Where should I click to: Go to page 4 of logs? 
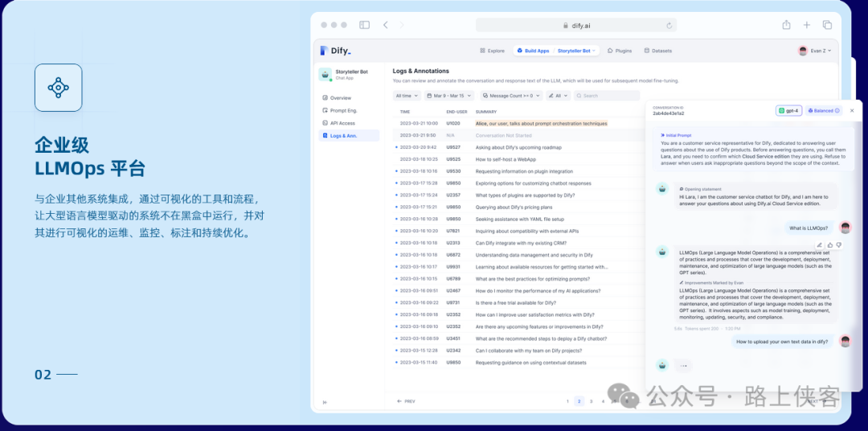pos(603,401)
